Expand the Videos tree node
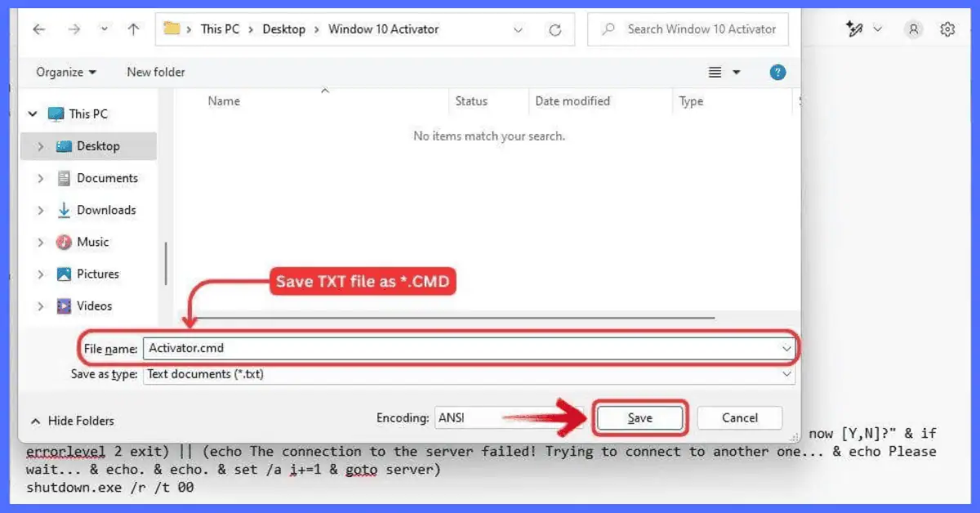980x513 pixels. [40, 306]
